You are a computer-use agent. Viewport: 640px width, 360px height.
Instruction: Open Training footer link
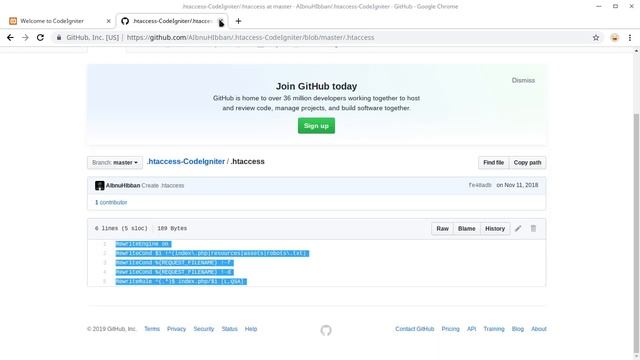[494, 329]
